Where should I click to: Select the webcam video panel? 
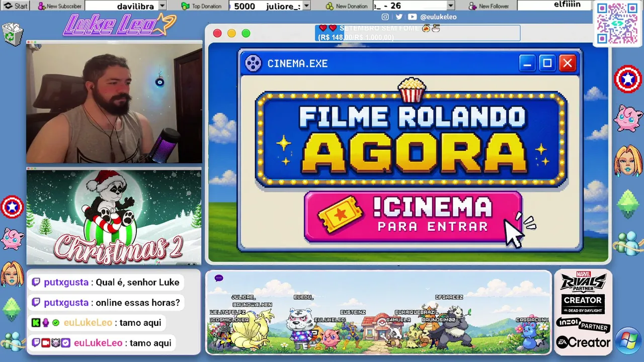(x=114, y=103)
